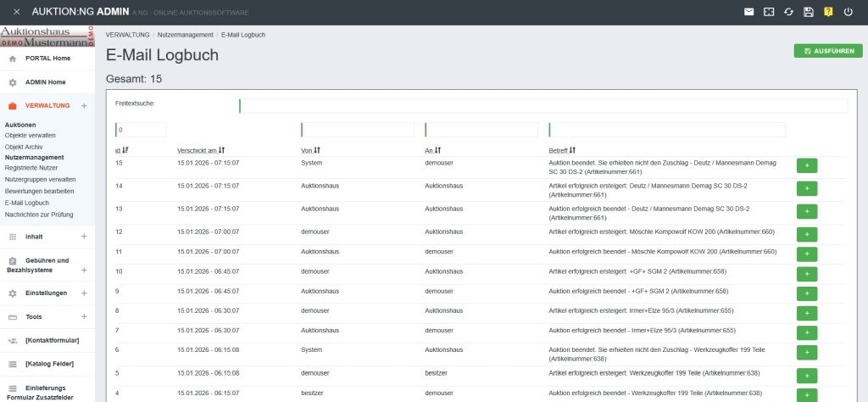Focus the Von filter field
This screenshot has height=402, width=868.
[x=358, y=130]
